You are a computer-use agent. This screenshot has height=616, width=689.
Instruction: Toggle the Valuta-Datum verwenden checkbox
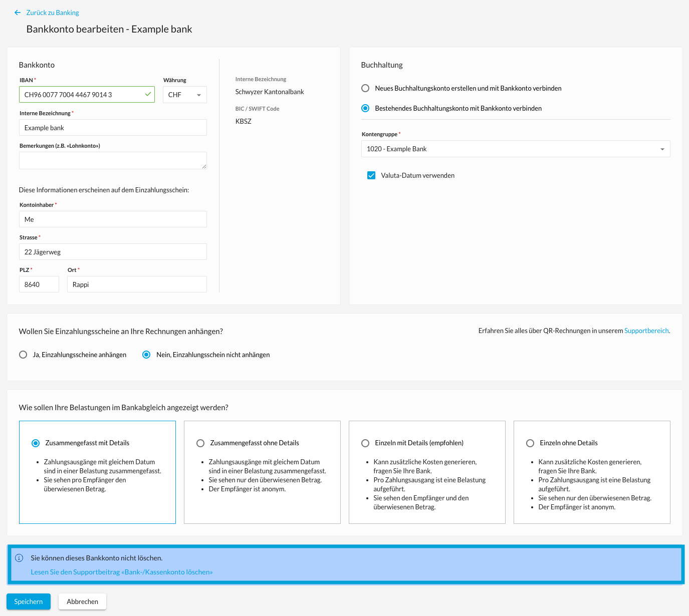[371, 175]
